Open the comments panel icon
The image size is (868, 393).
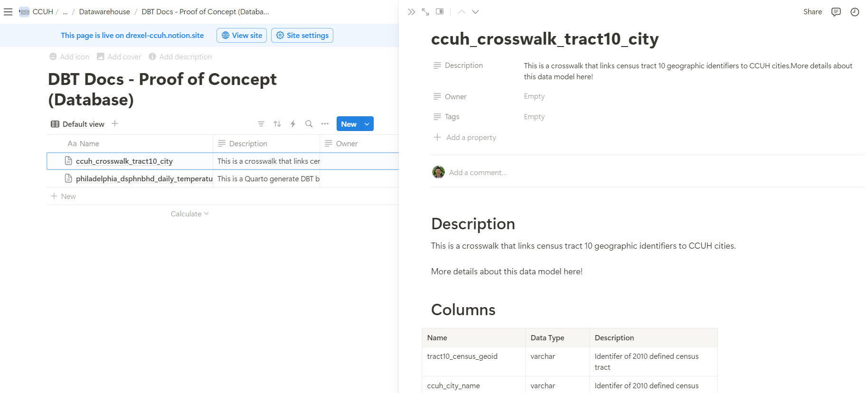[836, 12]
